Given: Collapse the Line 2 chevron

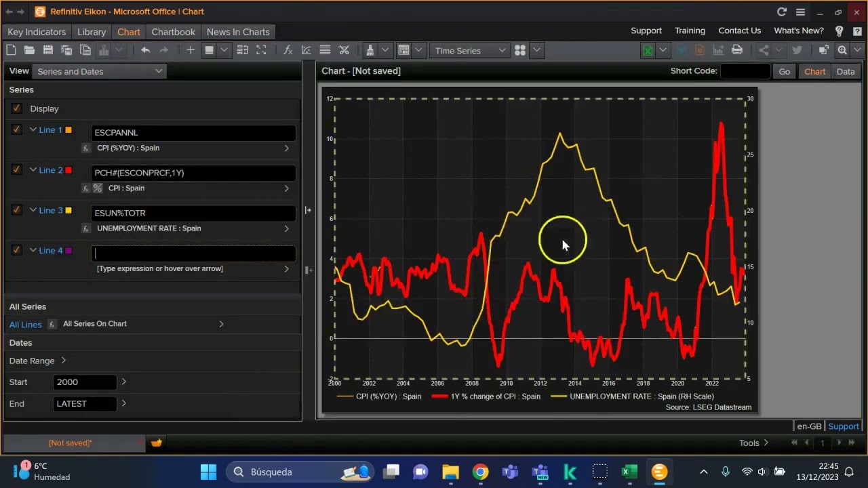Looking at the screenshot, I should 33,169.
